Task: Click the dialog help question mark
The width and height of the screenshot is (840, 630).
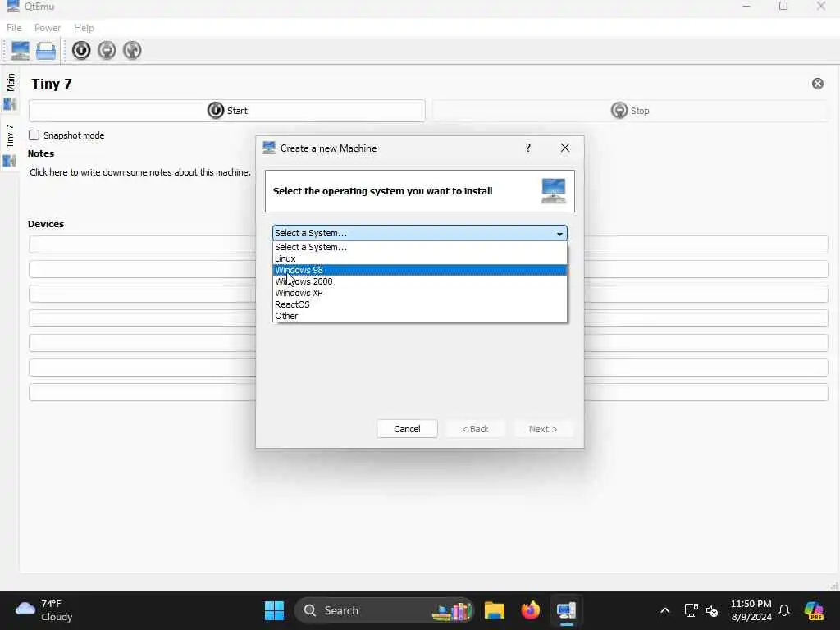Action: coord(528,148)
